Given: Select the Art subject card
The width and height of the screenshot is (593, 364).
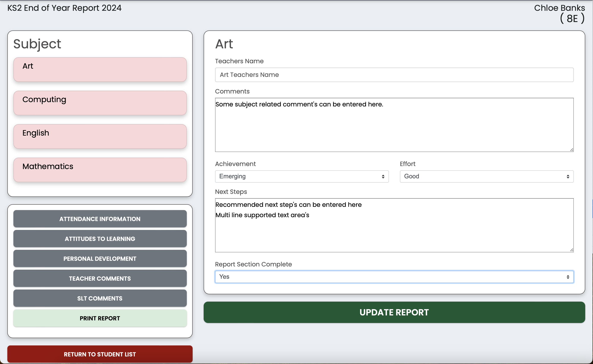Looking at the screenshot, I should coord(100,69).
